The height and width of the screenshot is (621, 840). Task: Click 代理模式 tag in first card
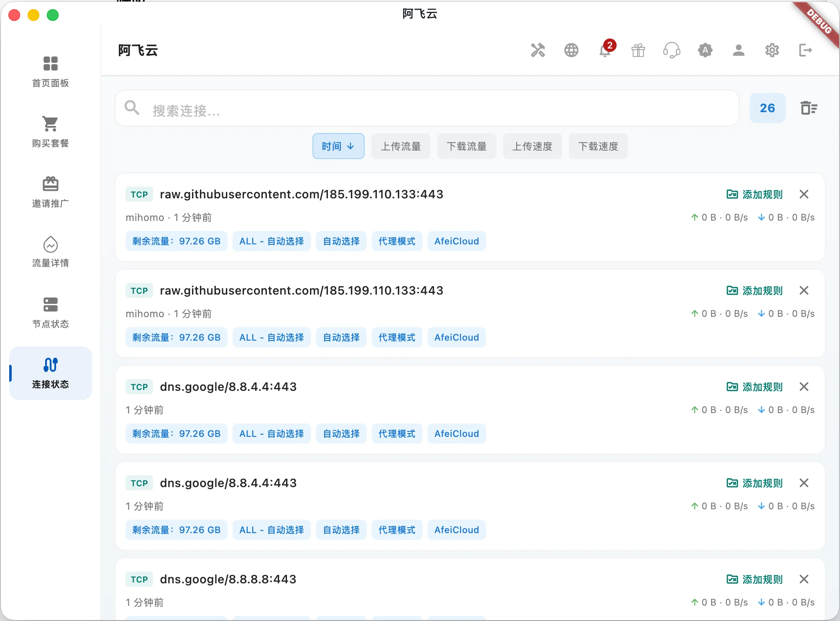point(397,241)
